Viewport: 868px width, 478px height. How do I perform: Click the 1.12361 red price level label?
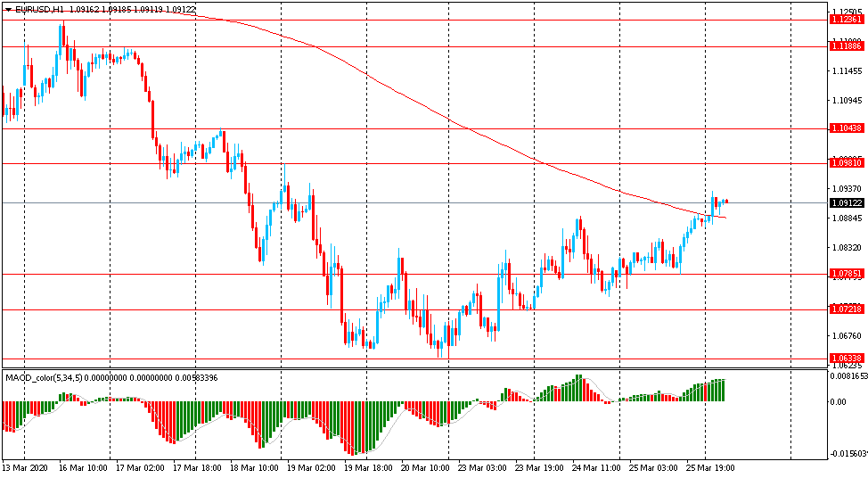[847, 20]
